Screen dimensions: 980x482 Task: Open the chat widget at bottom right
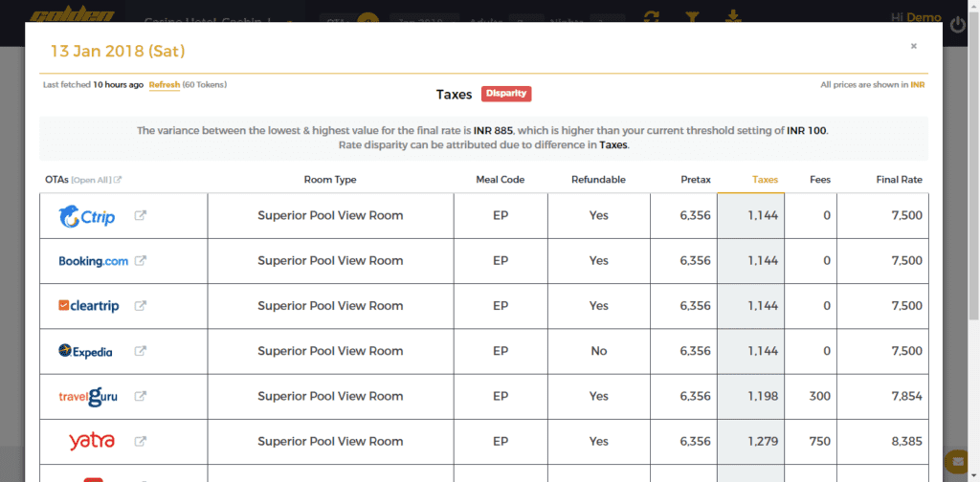(x=954, y=461)
